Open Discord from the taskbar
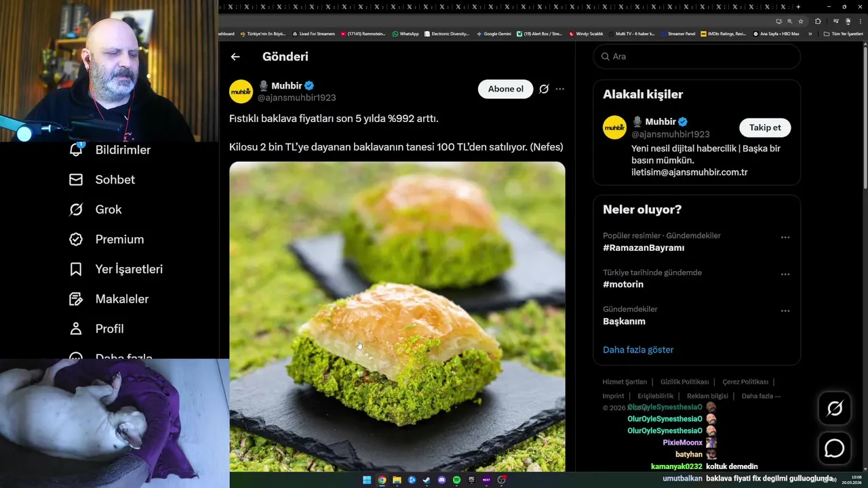 click(x=441, y=480)
